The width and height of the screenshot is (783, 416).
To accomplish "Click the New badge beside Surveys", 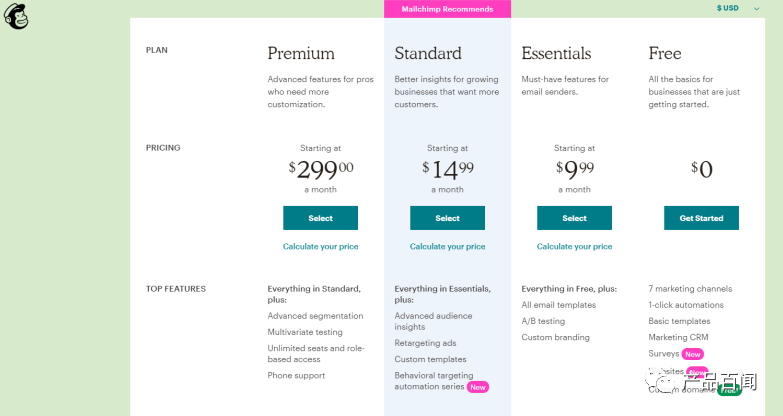I will click(x=693, y=354).
